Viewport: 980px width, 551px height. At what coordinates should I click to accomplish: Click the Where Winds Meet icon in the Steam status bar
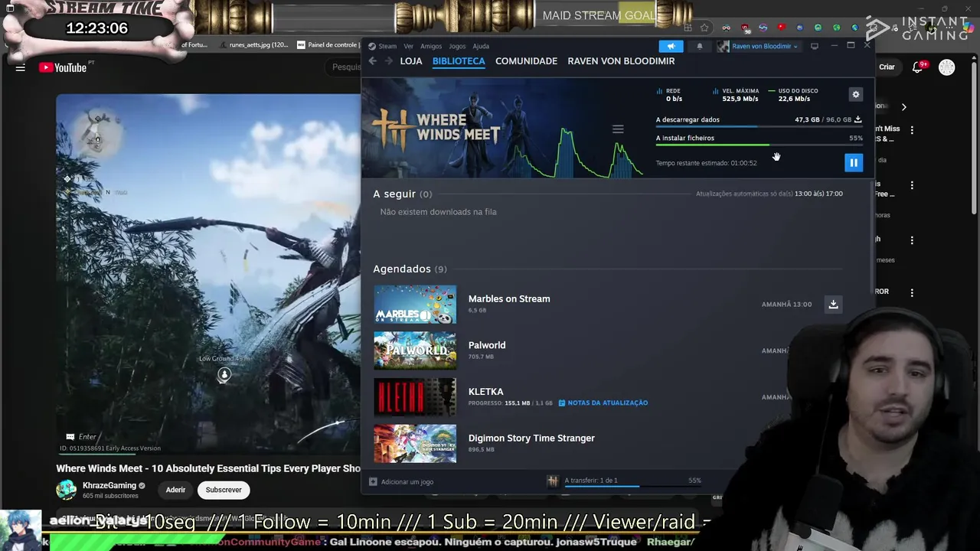pos(552,481)
